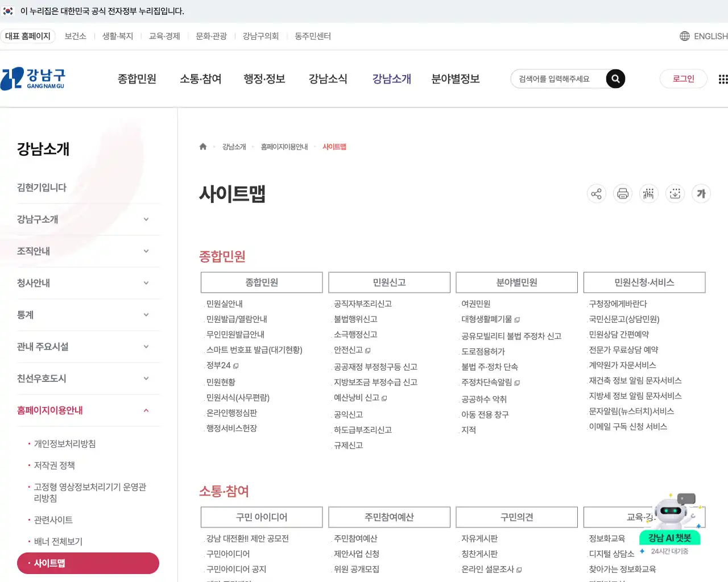This screenshot has width=728, height=582.
Task: Open 저작권 정책 sidebar link
Action: pyautogui.click(x=55, y=465)
